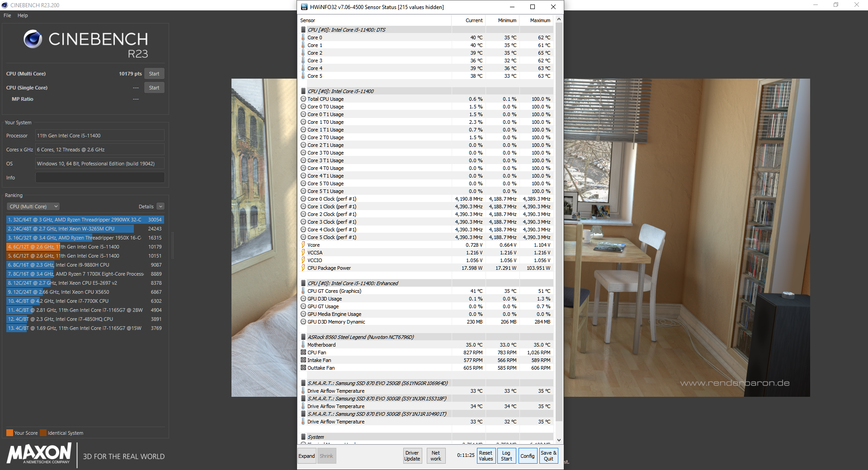Click the Expand button in HWiNFO

point(307,456)
